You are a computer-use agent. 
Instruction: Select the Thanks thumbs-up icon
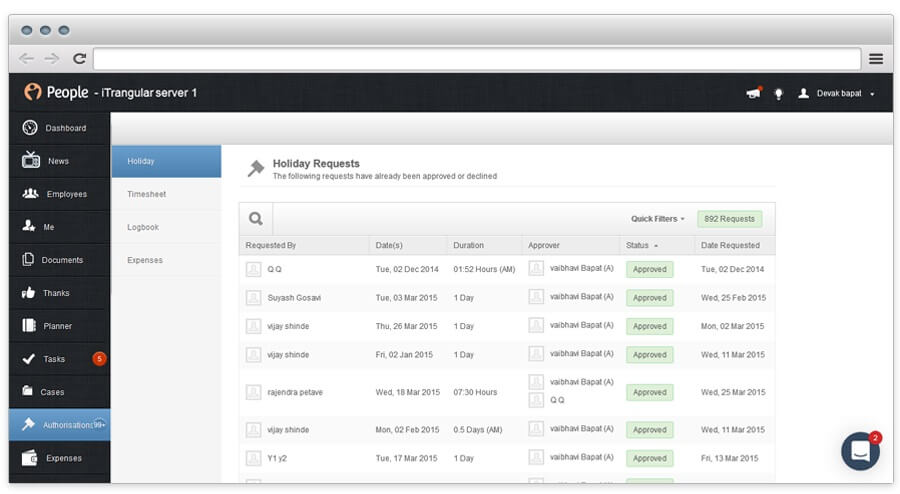tap(29, 293)
